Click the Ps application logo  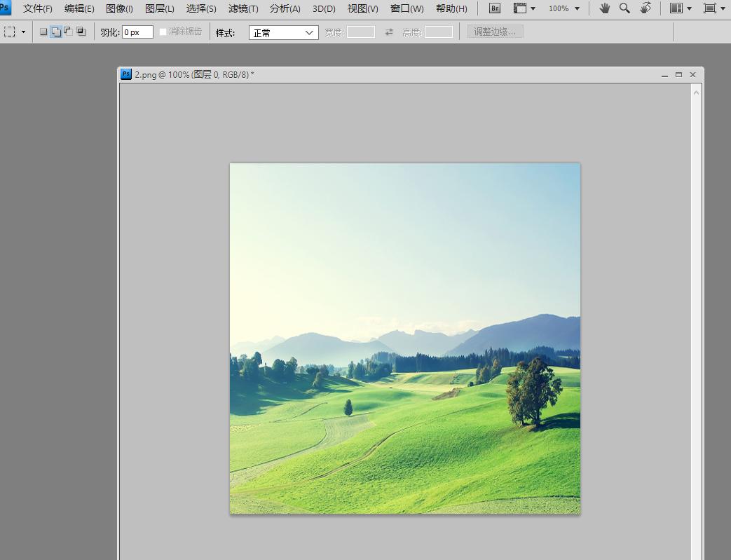click(x=6, y=8)
